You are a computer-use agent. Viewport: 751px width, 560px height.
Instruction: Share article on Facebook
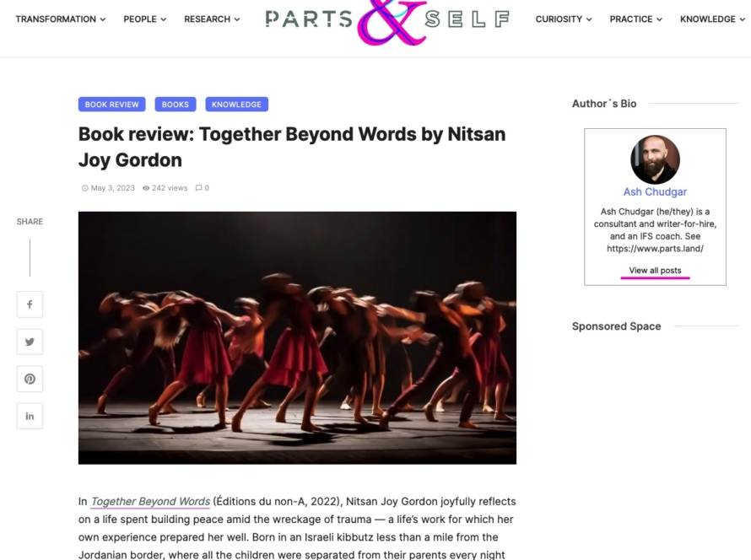pyautogui.click(x=30, y=304)
